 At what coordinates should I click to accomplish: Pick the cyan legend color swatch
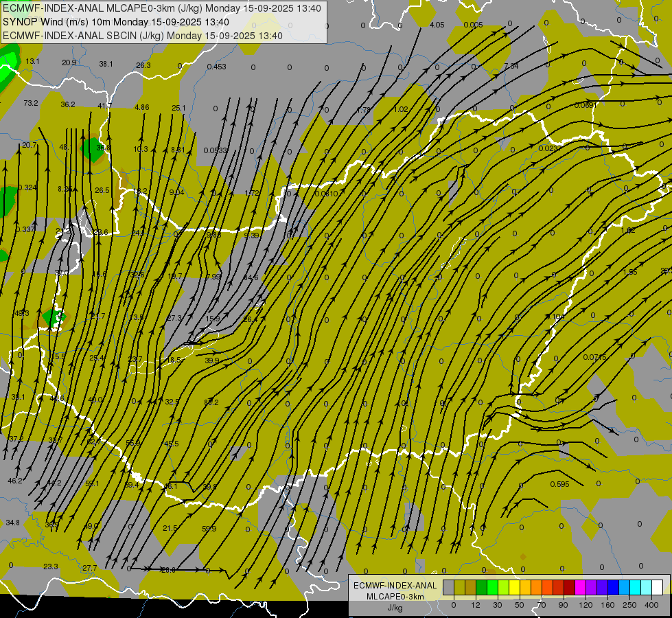tap(635, 587)
